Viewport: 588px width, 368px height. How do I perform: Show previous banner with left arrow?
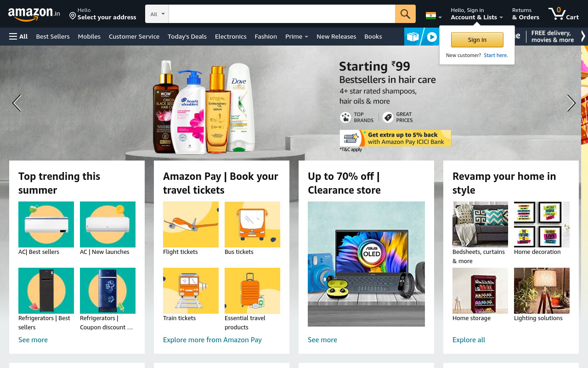click(x=17, y=103)
